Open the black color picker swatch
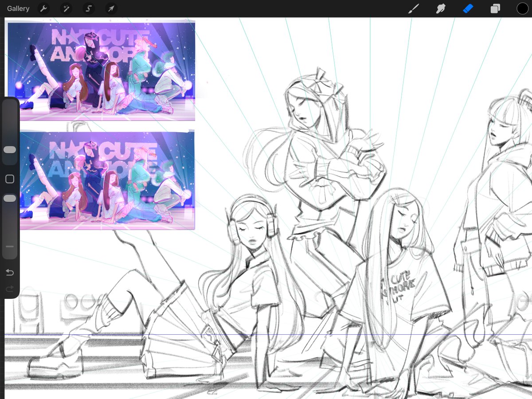Image resolution: width=532 pixels, height=399 pixels. 522,8
